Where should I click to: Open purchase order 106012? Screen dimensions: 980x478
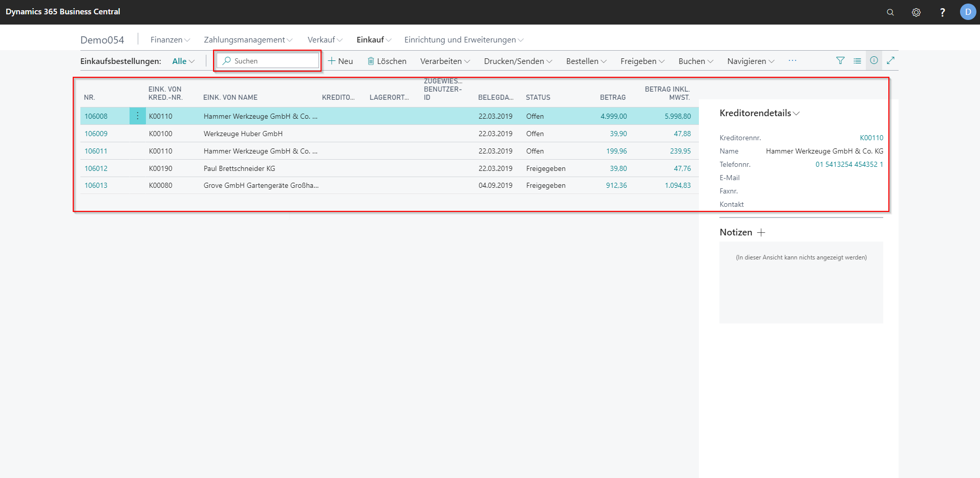click(x=96, y=168)
